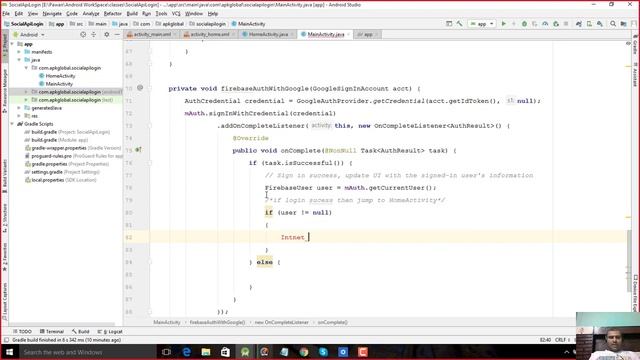Click the locate target icon in Project panel
The image size is (640, 360).
pos(83,35)
